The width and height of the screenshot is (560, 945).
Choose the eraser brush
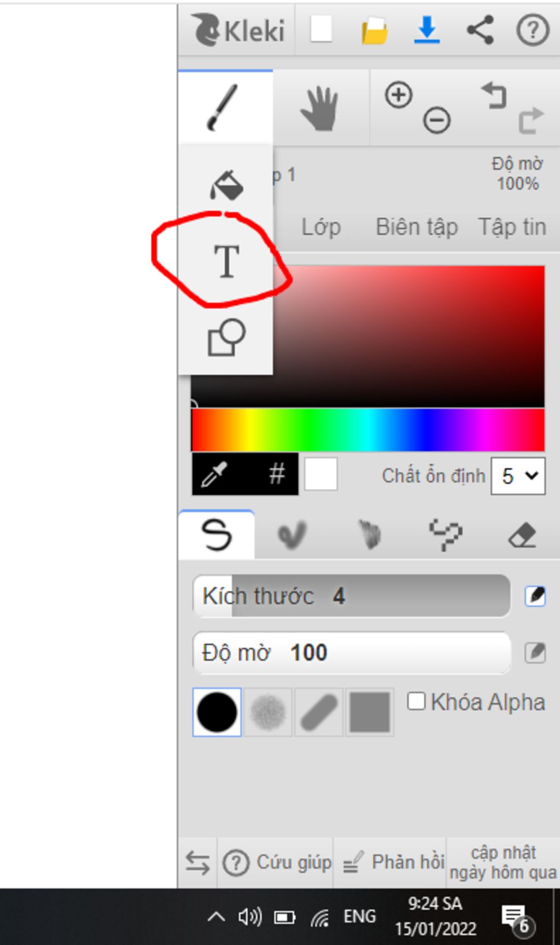point(522,535)
